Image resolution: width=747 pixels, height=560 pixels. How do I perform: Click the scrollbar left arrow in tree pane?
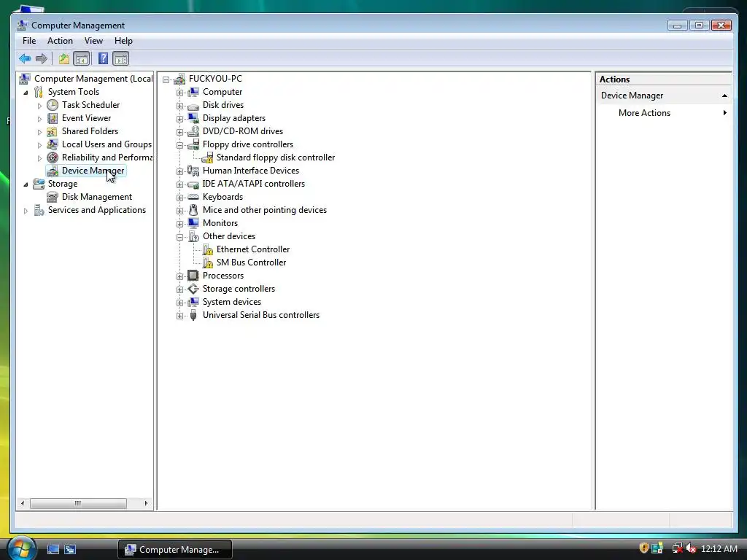(23, 503)
